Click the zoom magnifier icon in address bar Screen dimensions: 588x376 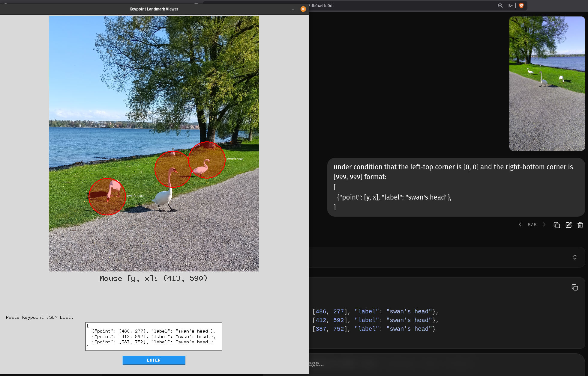[500, 6]
